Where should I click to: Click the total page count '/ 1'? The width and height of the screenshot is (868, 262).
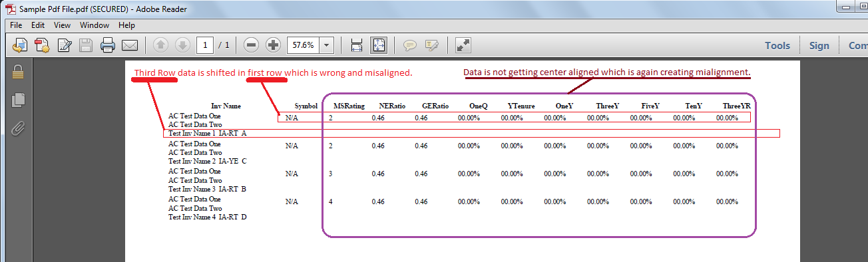[x=223, y=45]
